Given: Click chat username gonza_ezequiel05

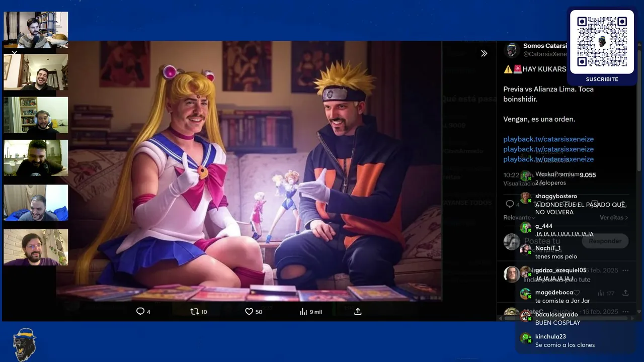Looking at the screenshot, I should [561, 270].
